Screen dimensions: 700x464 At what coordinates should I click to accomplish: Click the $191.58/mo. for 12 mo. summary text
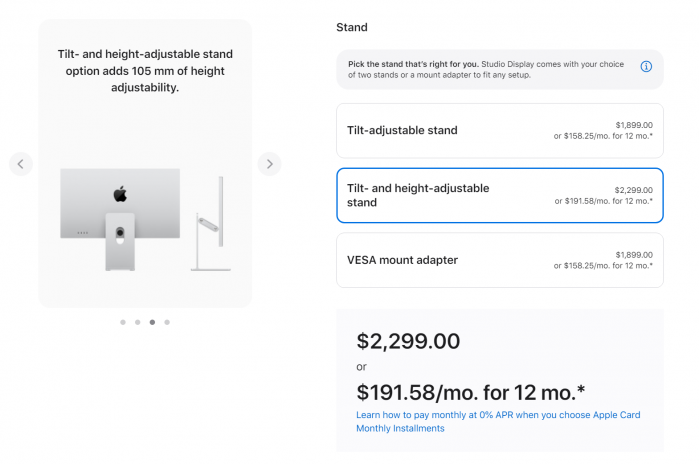click(468, 392)
